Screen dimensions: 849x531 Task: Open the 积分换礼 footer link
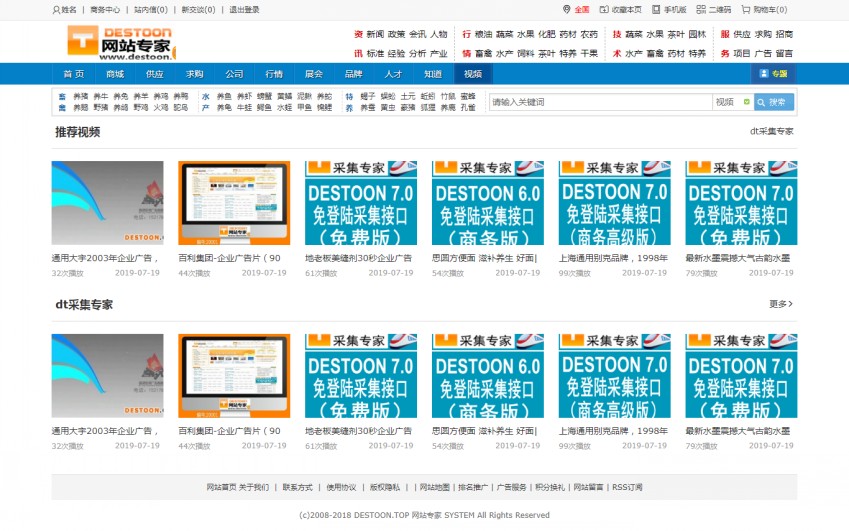click(550, 487)
